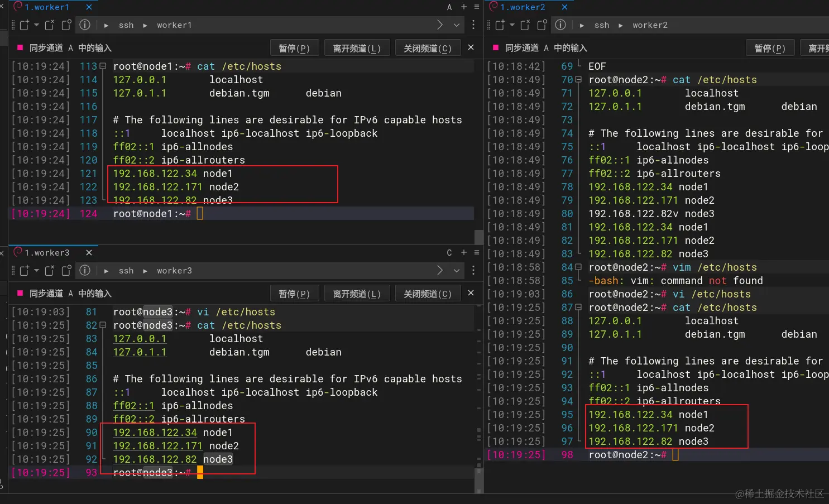Click the "EOF" line in worker2 output
This screenshot has width=829, height=504.
pyautogui.click(x=597, y=66)
